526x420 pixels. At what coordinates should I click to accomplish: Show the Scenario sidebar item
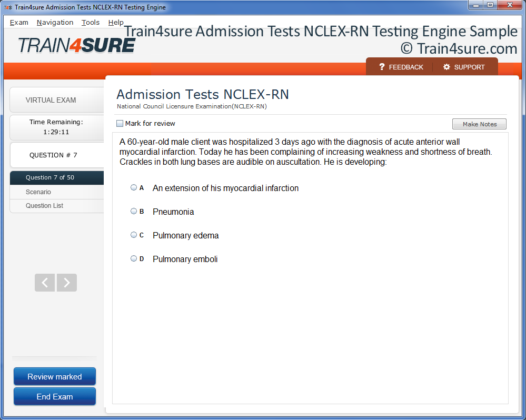tap(57, 192)
